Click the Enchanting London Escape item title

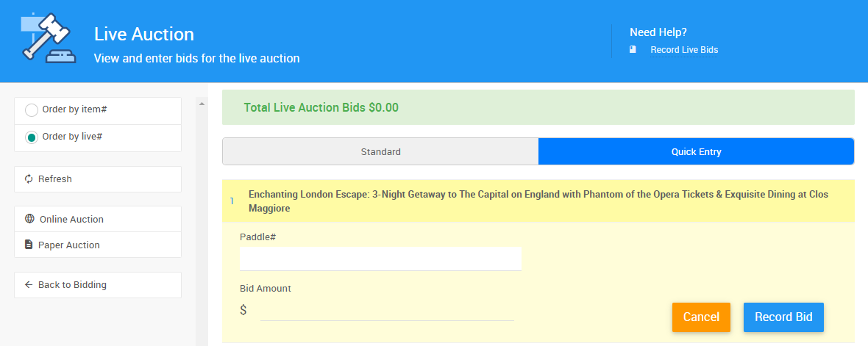coord(538,201)
